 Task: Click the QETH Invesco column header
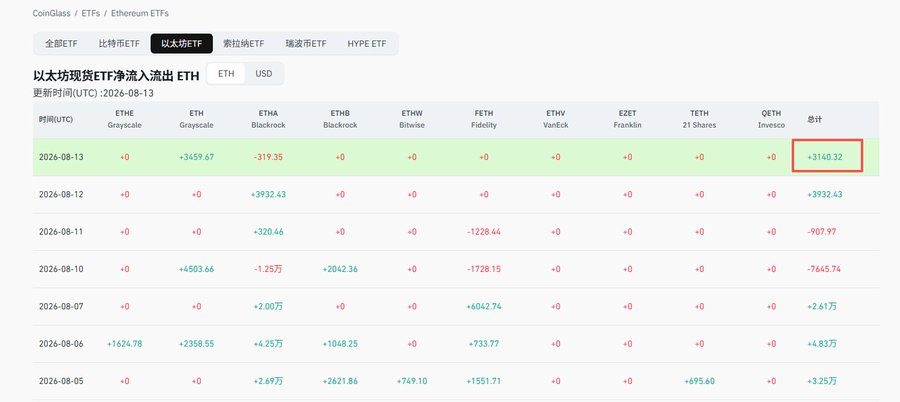click(x=771, y=119)
